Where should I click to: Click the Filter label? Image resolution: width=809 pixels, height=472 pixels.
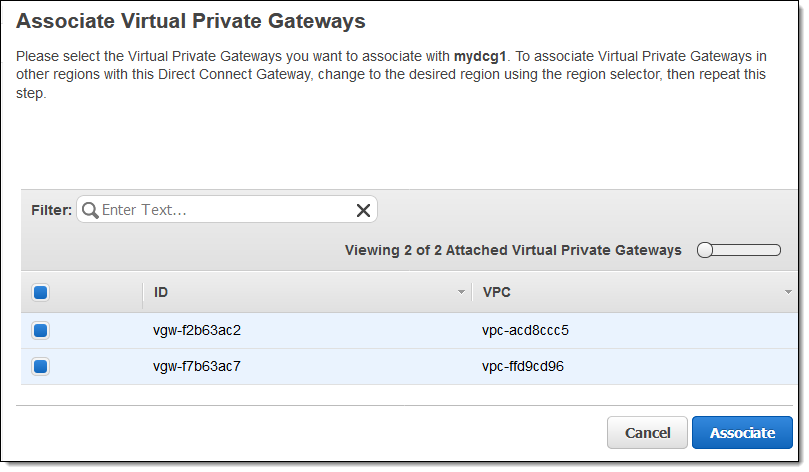[51, 210]
